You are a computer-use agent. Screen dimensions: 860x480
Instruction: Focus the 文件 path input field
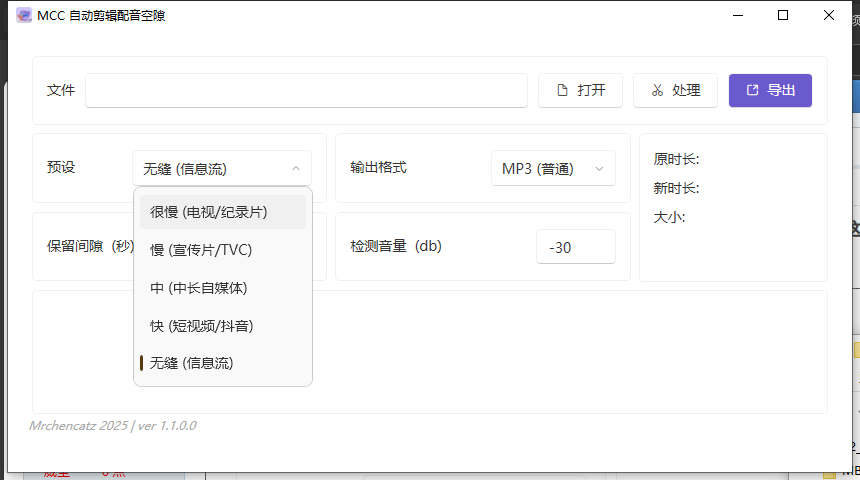tap(306, 91)
